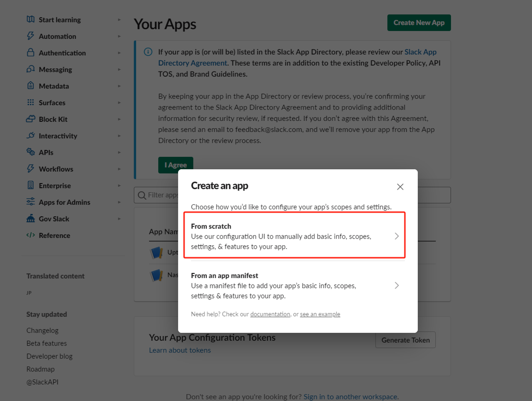Click the Messaging chat bubble icon
This screenshot has width=532, height=401.
[31, 69]
